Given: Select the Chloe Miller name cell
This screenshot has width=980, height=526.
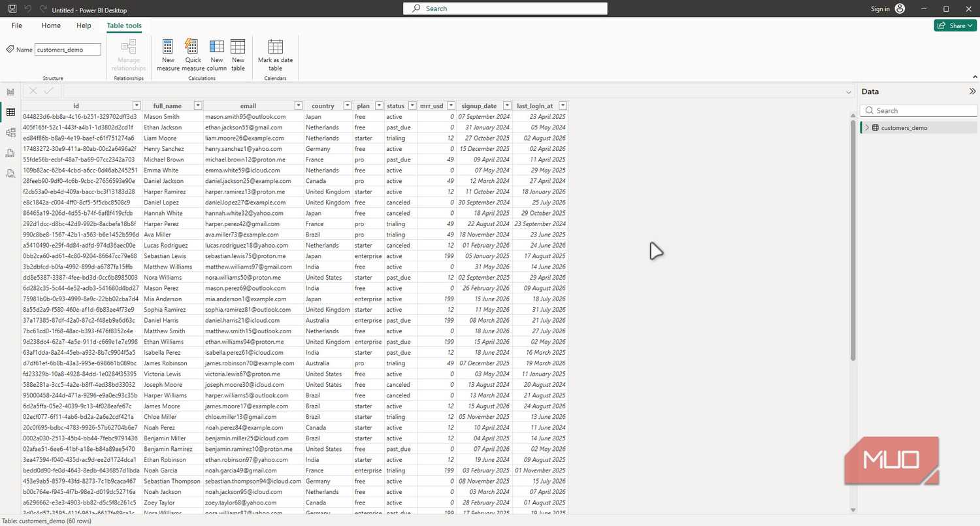Looking at the screenshot, I should pos(172,416).
